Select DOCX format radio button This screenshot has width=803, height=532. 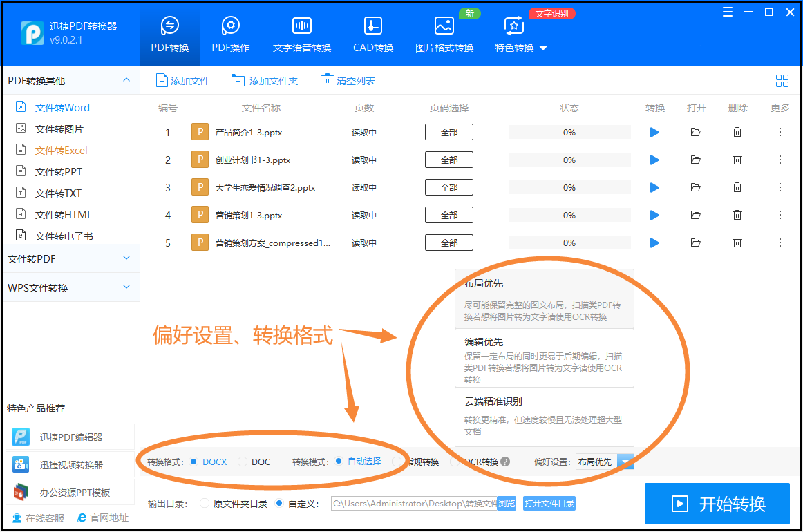(x=193, y=462)
